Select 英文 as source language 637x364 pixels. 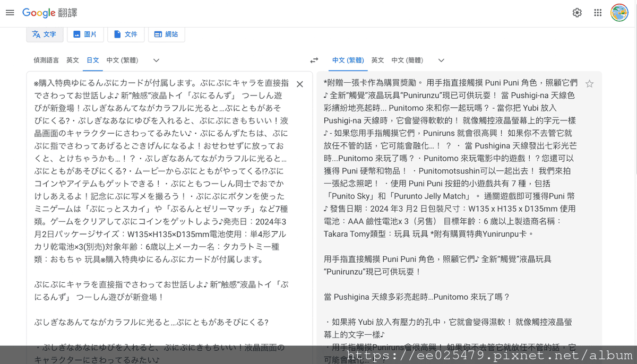[x=73, y=60]
